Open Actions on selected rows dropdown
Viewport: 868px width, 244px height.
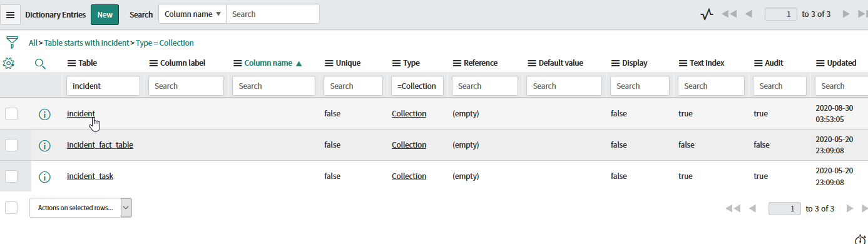[81, 208]
